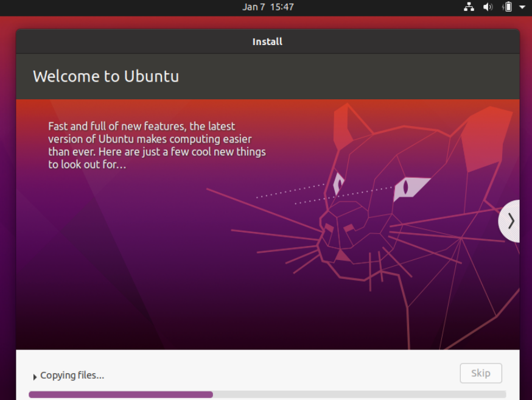Click the 'Copying files...' status text

72,375
